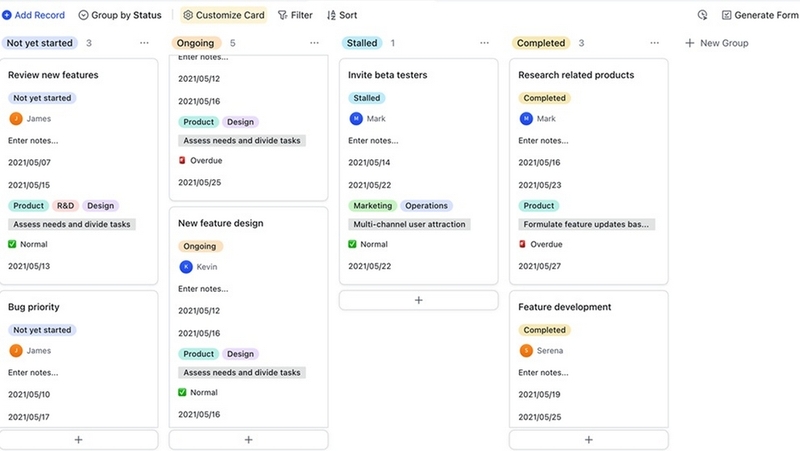800x451 pixels.
Task: Open more options for Ongoing group
Action: click(314, 43)
